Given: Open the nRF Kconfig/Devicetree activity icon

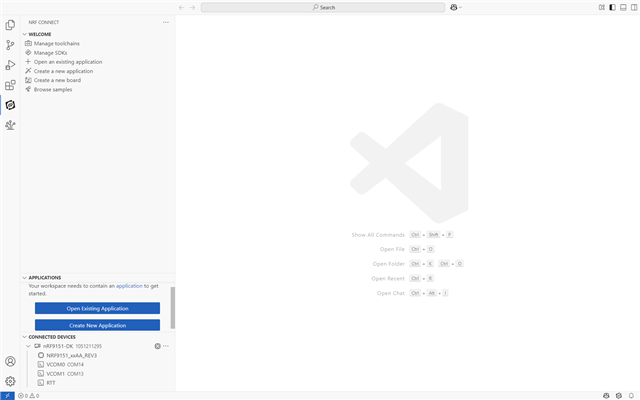Looking at the screenshot, I should [x=10, y=125].
